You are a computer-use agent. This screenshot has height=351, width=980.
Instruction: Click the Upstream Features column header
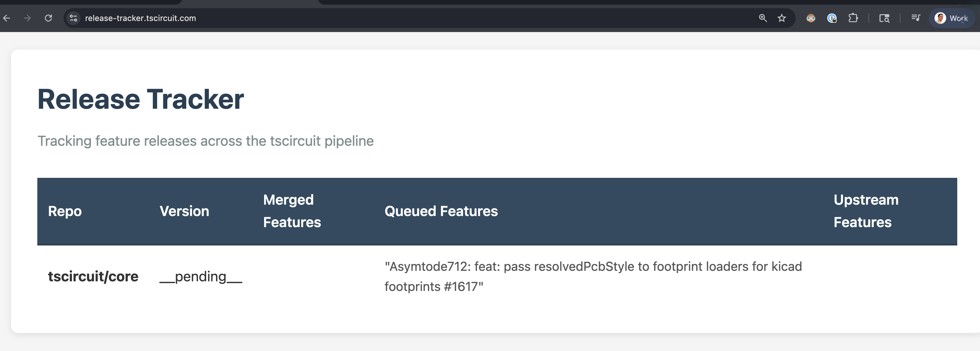pos(866,211)
